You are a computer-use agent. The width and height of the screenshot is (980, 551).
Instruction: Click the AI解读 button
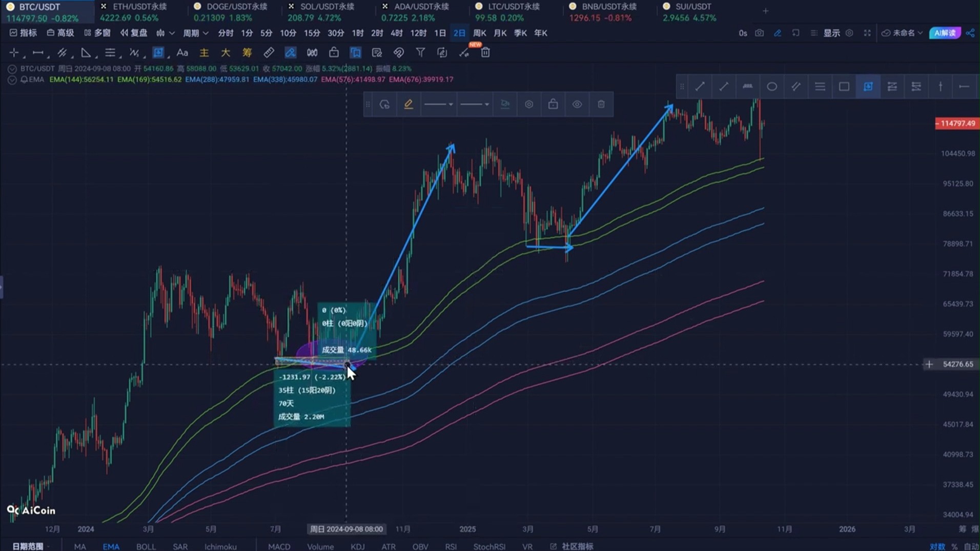pos(944,33)
